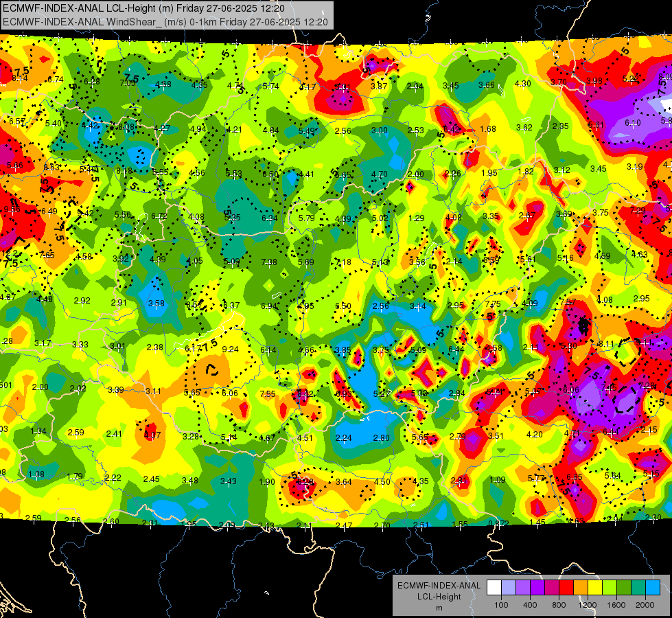Click the wind shear value 6.94

[269, 306]
